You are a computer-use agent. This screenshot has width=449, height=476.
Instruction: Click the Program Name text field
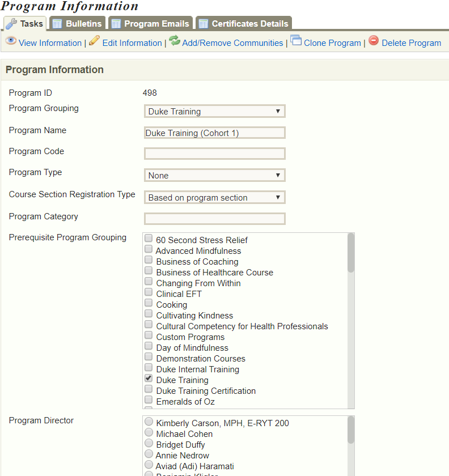pos(215,133)
